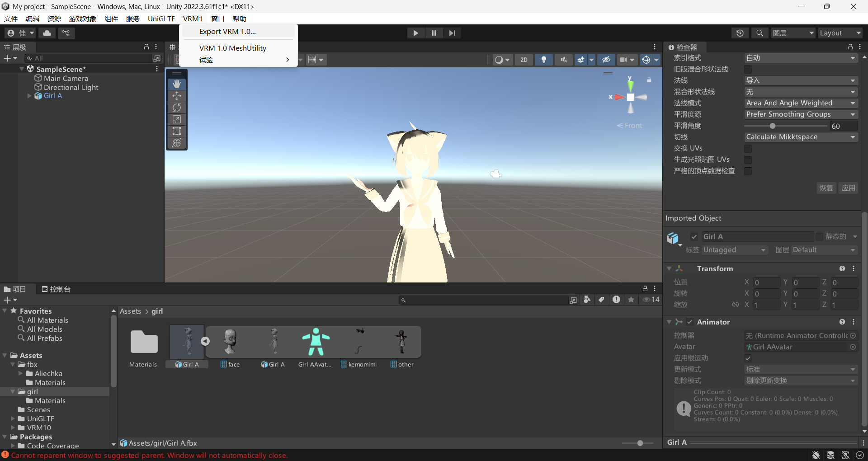Toggle scene visibility eye icon

coord(606,60)
